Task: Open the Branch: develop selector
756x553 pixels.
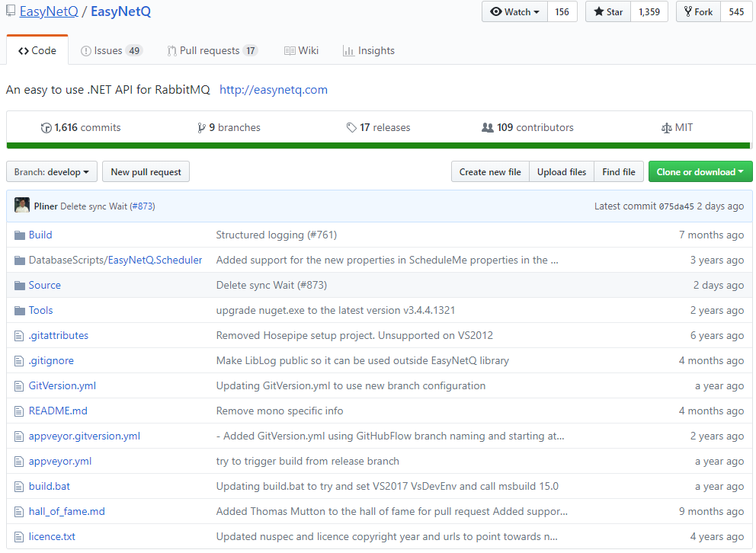Action: click(52, 172)
